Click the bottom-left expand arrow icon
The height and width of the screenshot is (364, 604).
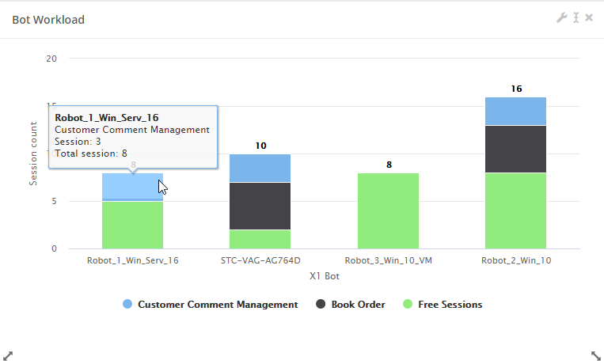(x=8, y=356)
